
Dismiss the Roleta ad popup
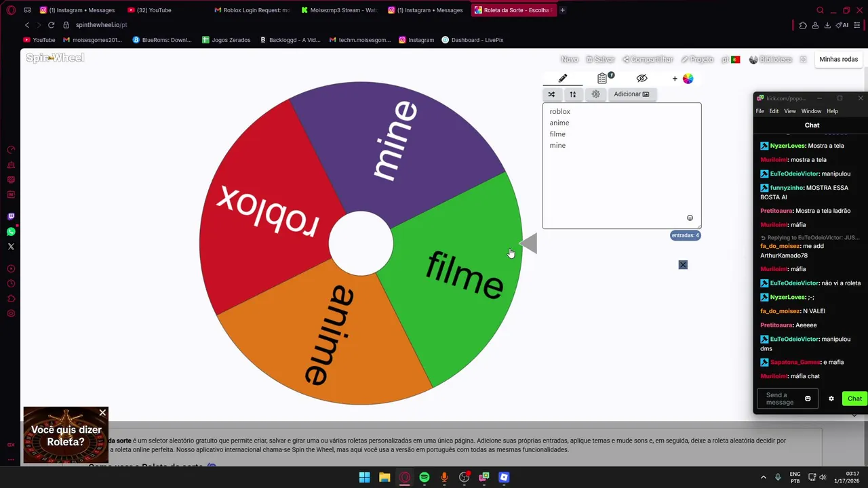tap(102, 412)
